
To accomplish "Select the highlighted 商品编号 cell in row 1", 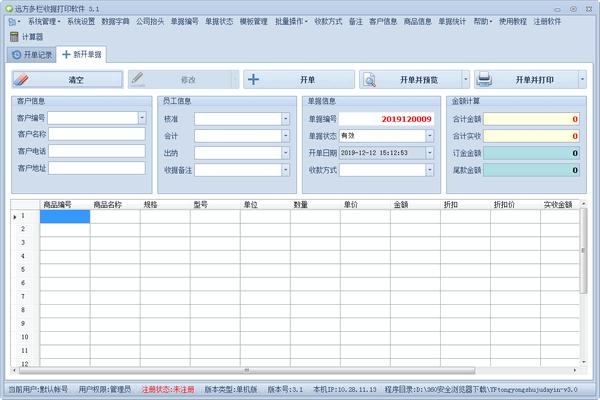I will (x=65, y=216).
